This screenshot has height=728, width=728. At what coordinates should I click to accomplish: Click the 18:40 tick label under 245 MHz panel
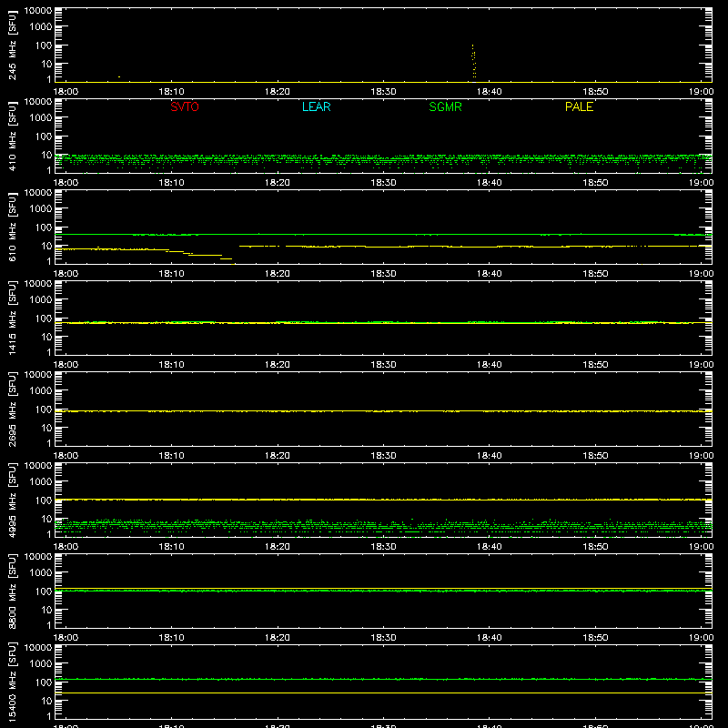click(490, 92)
